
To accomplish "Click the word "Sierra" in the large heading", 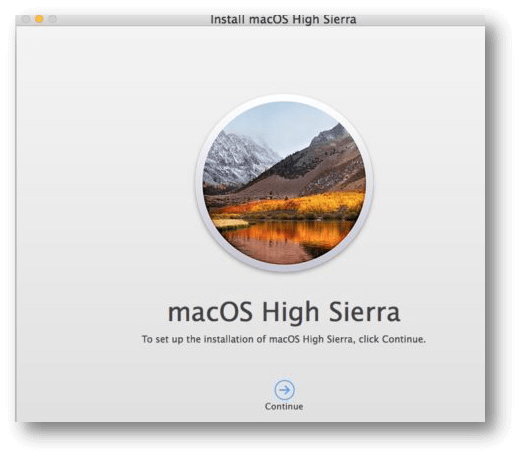I will [x=365, y=313].
